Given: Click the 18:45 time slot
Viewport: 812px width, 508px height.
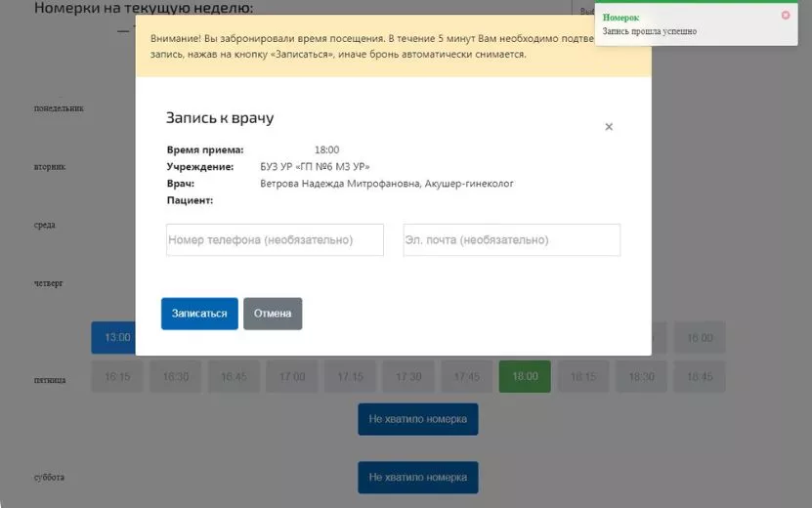Looking at the screenshot, I should (700, 377).
